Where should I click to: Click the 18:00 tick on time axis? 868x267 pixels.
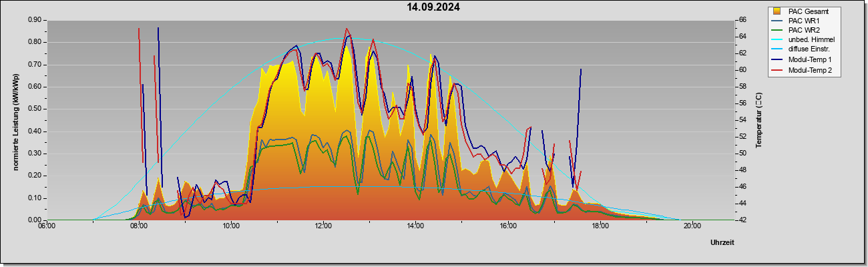click(600, 226)
